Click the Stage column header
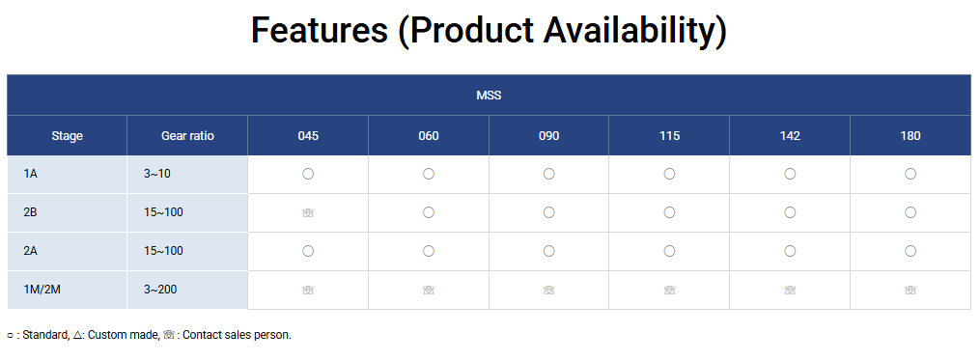This screenshot has width=980, height=361. click(x=67, y=135)
